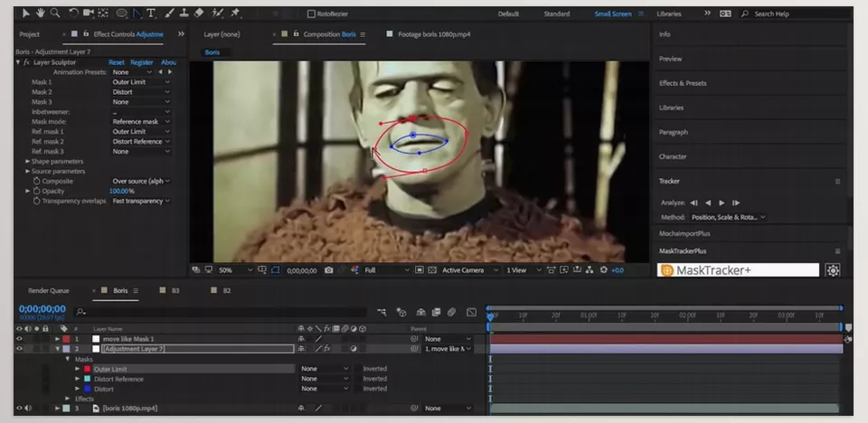Mute audio of boris 1080p.mp4 layer
Viewport: 868px width, 423px height.
tap(28, 409)
